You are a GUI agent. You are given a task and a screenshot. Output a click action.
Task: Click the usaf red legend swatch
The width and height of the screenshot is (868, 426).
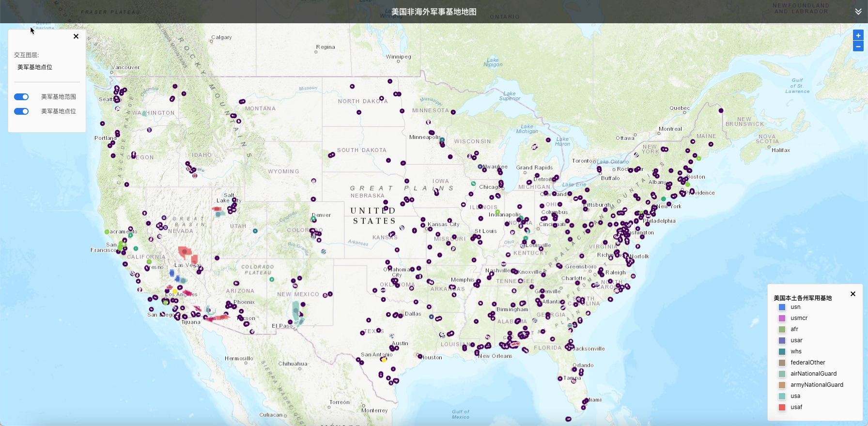tap(782, 407)
